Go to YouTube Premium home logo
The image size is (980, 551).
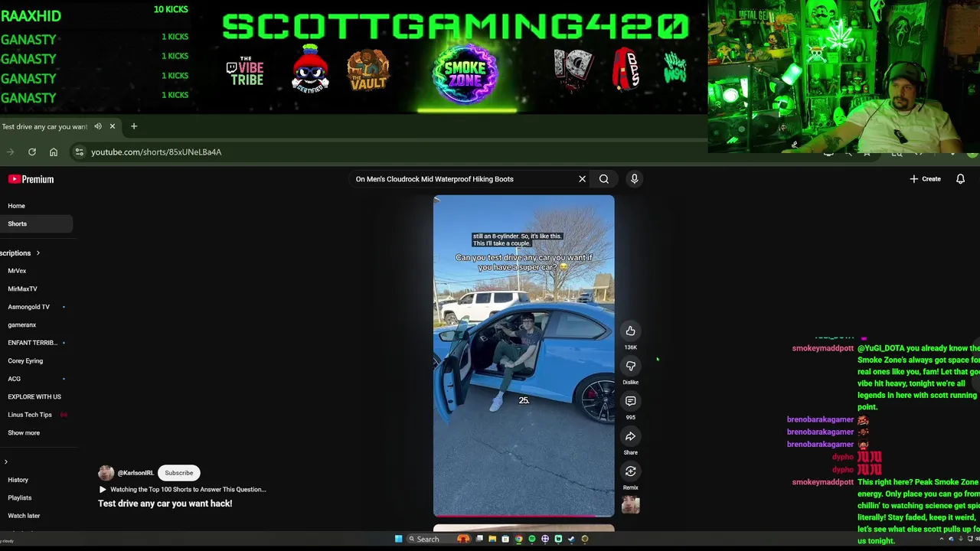[x=31, y=179]
